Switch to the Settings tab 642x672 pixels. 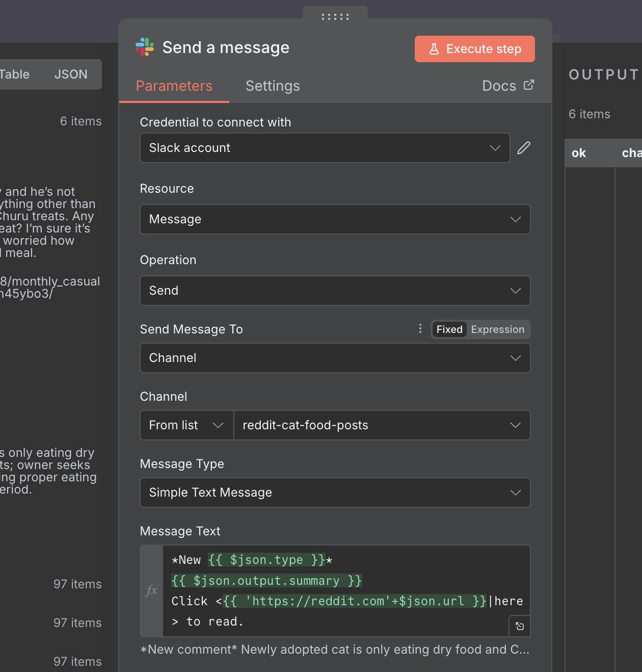(273, 86)
